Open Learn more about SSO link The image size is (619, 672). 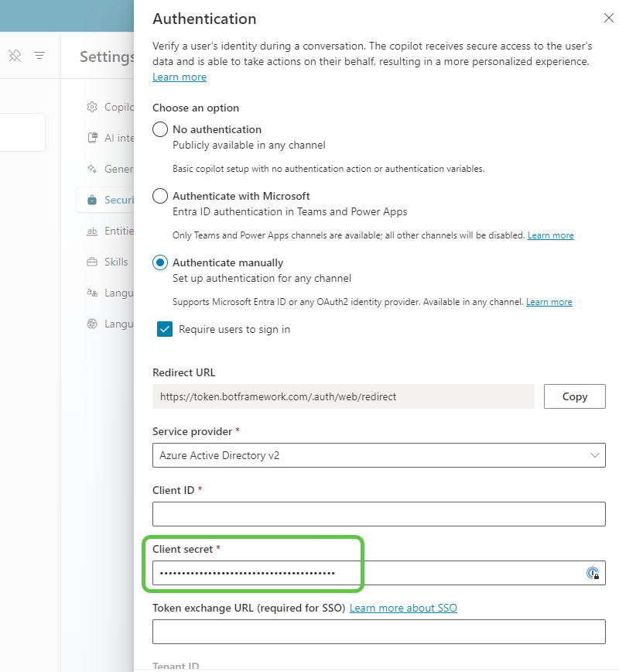403,608
